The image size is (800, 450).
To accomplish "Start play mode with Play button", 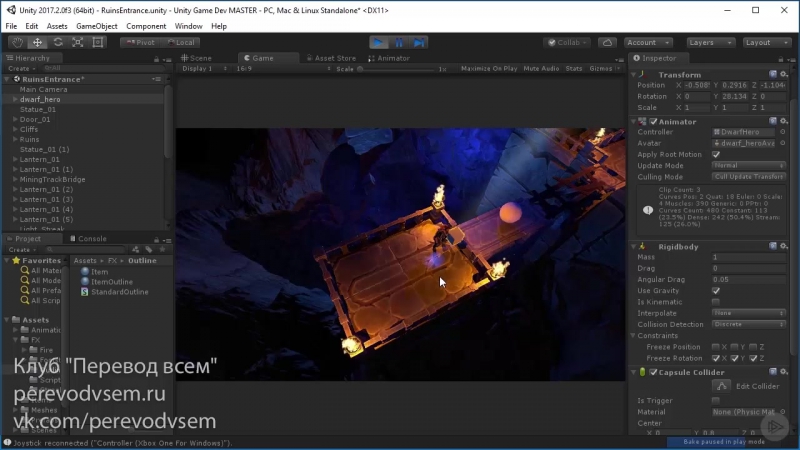I will click(378, 42).
